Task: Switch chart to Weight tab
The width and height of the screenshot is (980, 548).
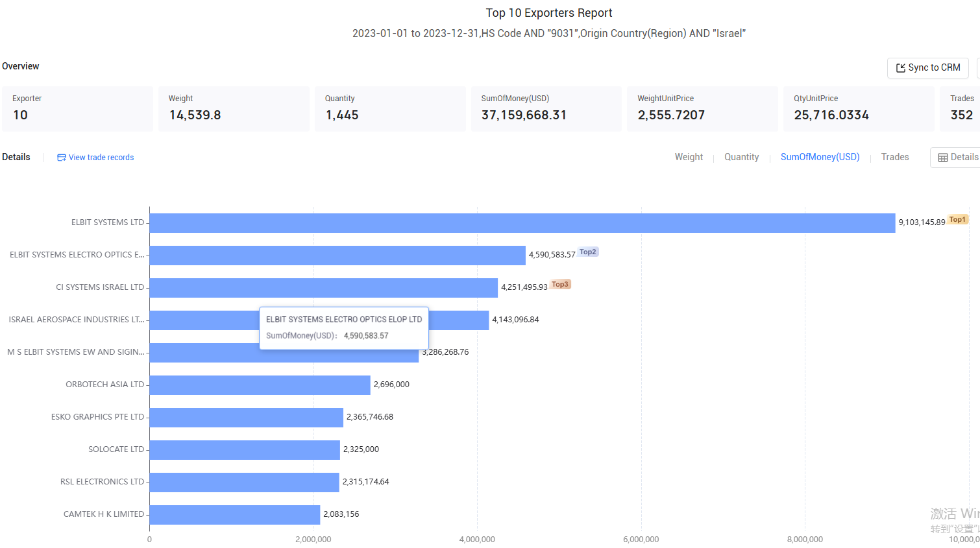Action: point(689,157)
